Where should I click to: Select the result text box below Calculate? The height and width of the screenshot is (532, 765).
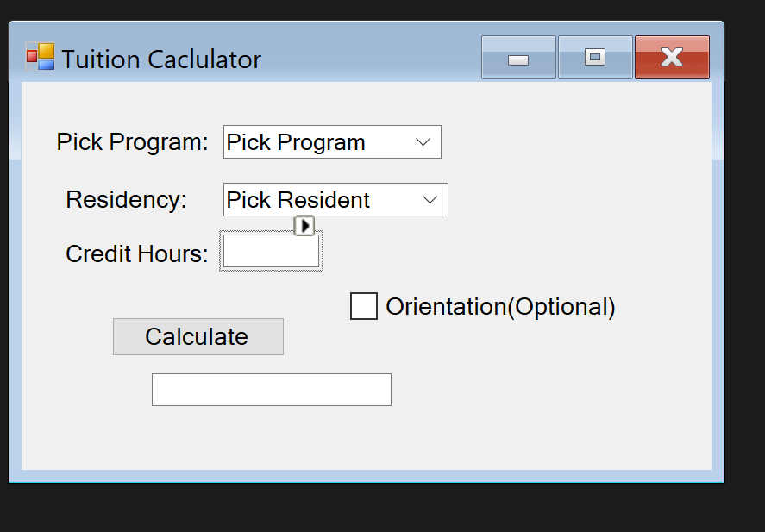(x=272, y=390)
